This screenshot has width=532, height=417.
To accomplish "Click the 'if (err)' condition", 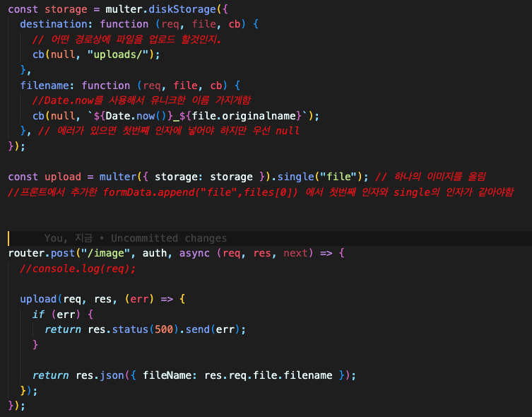I will pos(57,315).
